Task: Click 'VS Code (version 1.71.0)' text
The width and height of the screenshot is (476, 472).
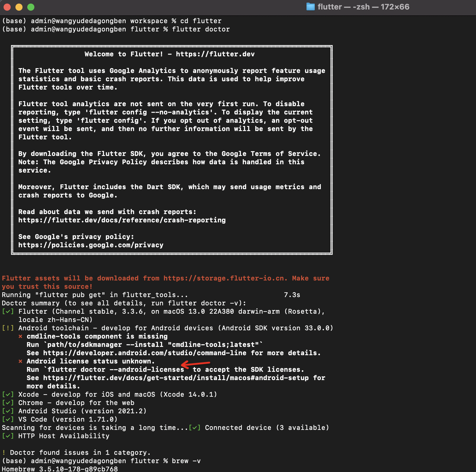Action: (x=68, y=420)
